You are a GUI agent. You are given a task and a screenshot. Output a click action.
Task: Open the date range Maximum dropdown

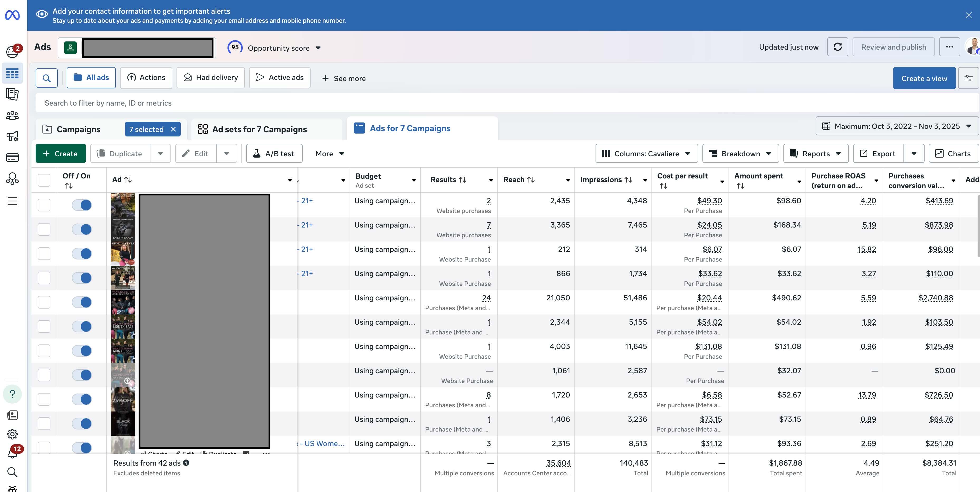897,126
